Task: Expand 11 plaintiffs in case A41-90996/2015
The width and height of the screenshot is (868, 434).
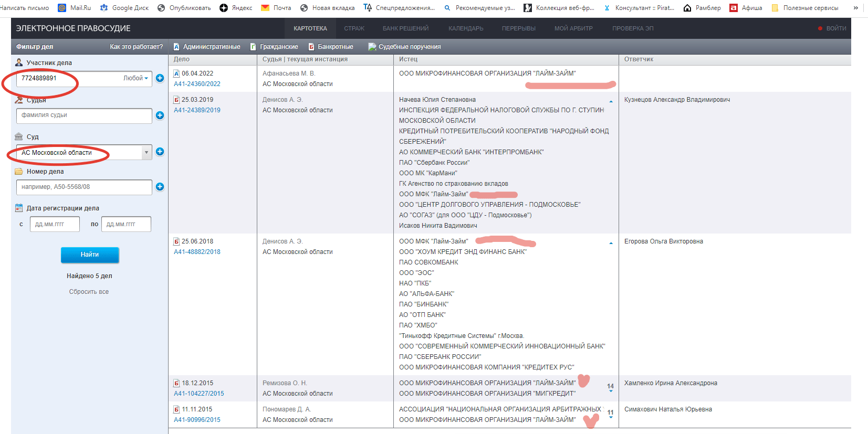Action: 610,414
